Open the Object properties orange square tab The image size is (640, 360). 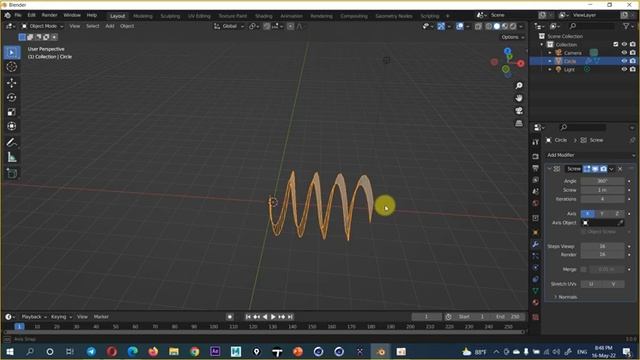536,232
